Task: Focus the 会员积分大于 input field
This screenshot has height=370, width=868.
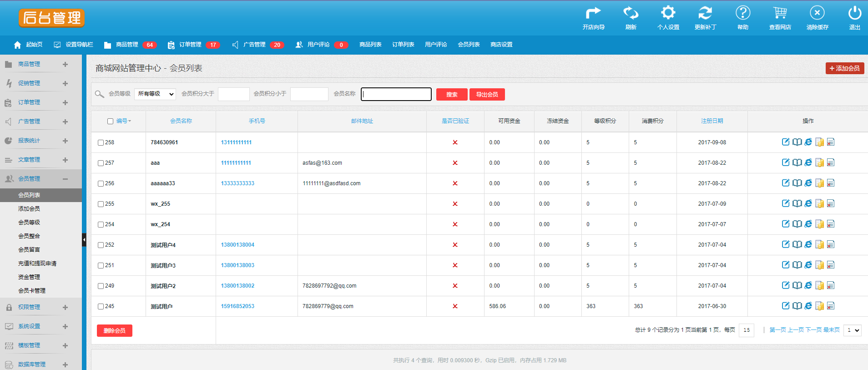Action: tap(234, 94)
